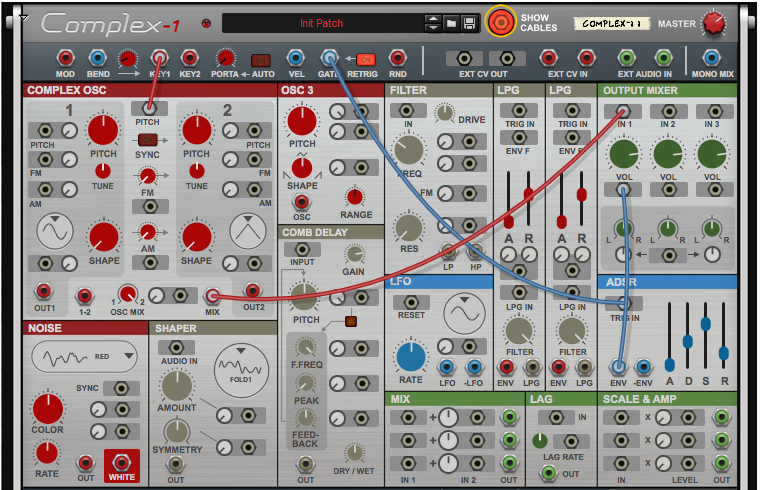This screenshot has height=490, width=760.
Task: Click the output mixer IN 2 jack
Action: pos(669,111)
